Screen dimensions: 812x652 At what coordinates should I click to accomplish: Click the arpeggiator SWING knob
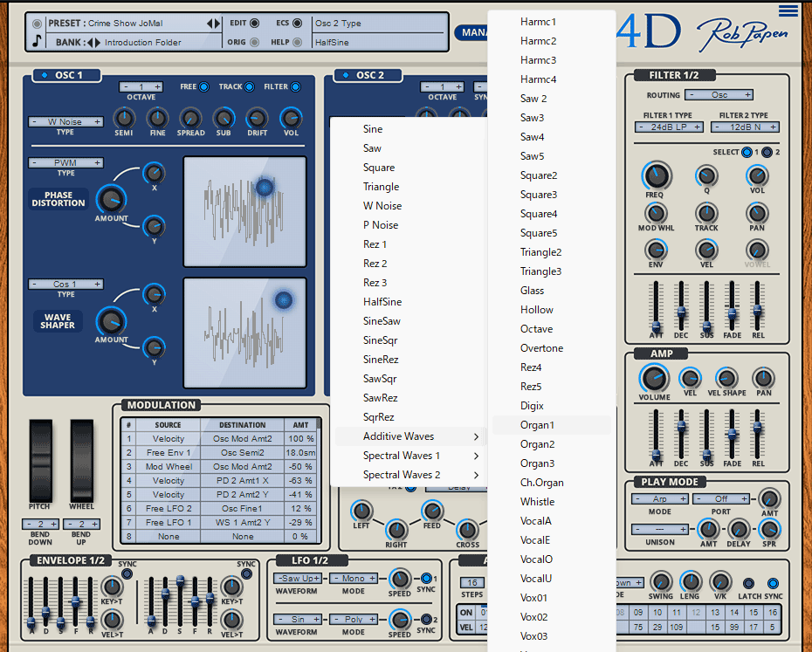660,581
